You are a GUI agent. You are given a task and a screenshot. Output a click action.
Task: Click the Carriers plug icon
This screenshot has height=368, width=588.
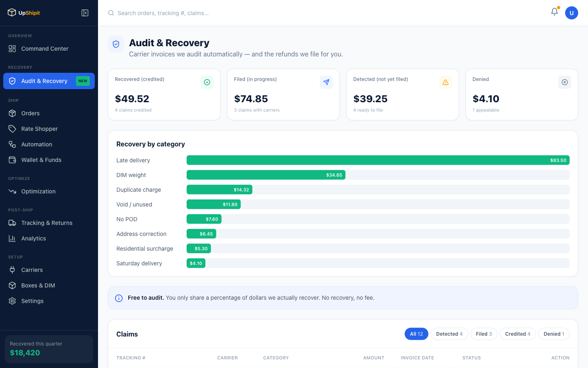(x=12, y=270)
